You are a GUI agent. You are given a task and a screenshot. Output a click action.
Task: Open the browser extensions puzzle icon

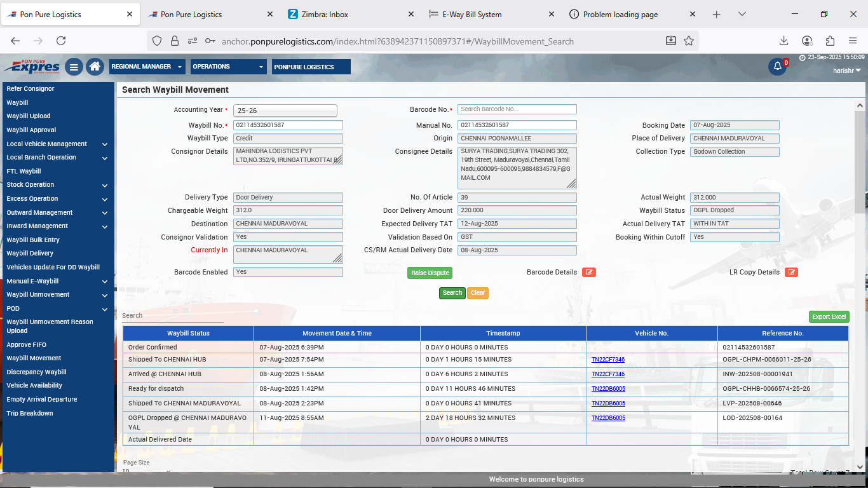(x=830, y=41)
